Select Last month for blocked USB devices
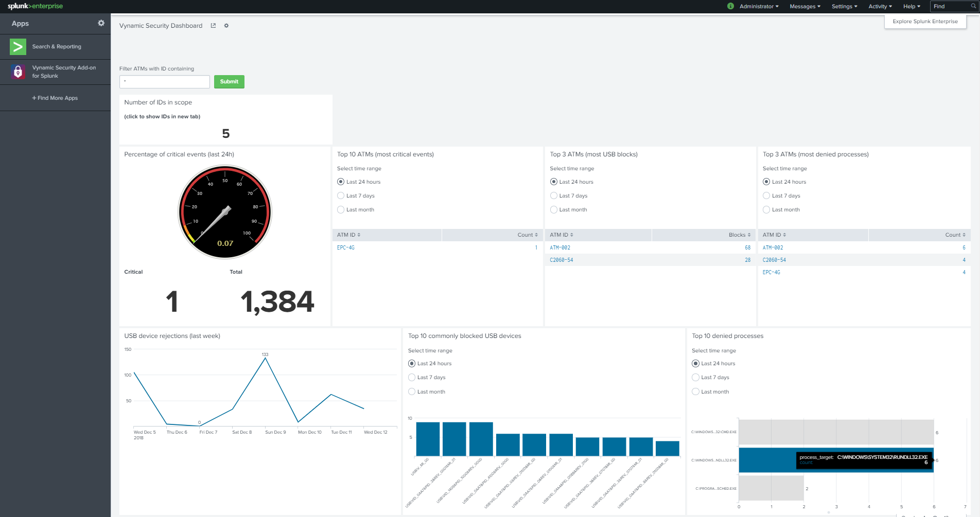This screenshot has height=517, width=980. [x=412, y=391]
